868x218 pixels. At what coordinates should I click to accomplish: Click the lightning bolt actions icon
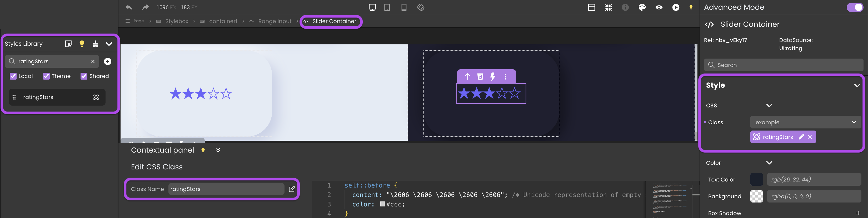click(x=493, y=77)
